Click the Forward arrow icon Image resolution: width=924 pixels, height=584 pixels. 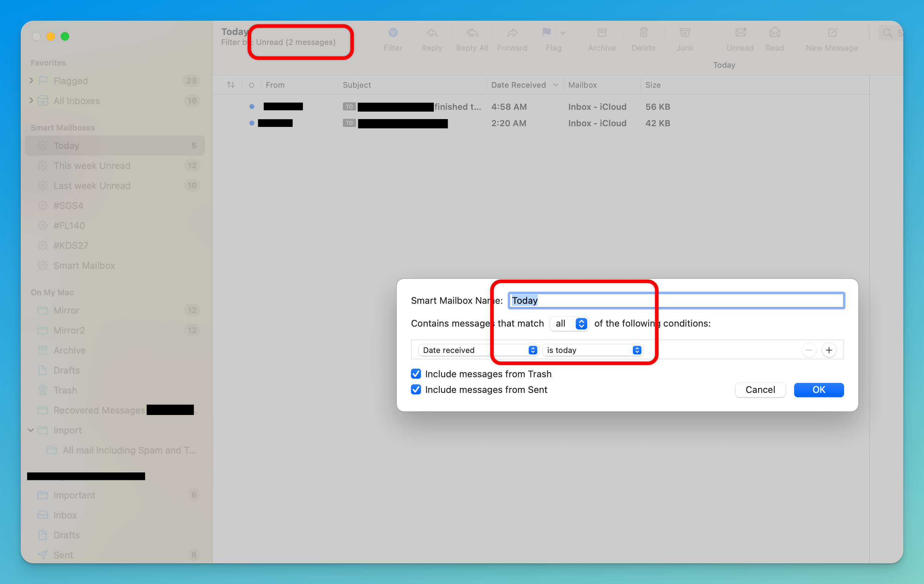(512, 33)
